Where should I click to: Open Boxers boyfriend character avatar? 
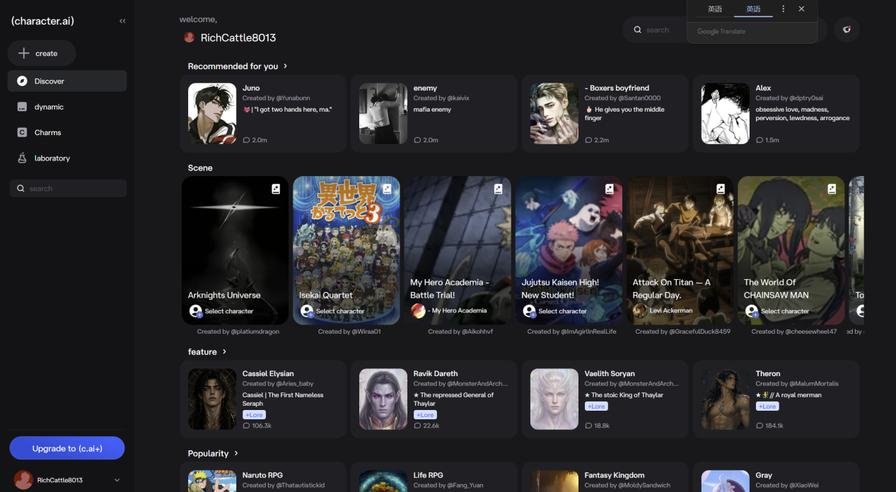coord(554,113)
